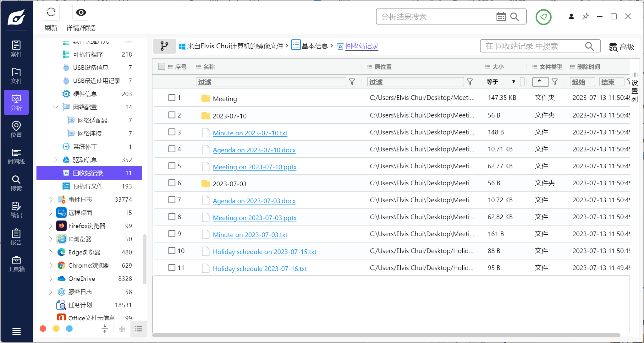Click the Refresh (刷新) icon
The height and width of the screenshot is (343, 644).
click(x=51, y=13)
